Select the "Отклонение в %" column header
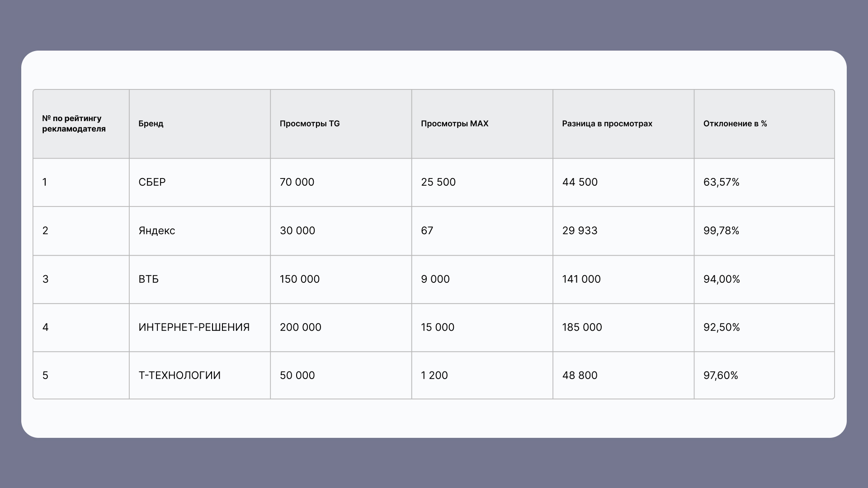The image size is (868, 488). 735,124
